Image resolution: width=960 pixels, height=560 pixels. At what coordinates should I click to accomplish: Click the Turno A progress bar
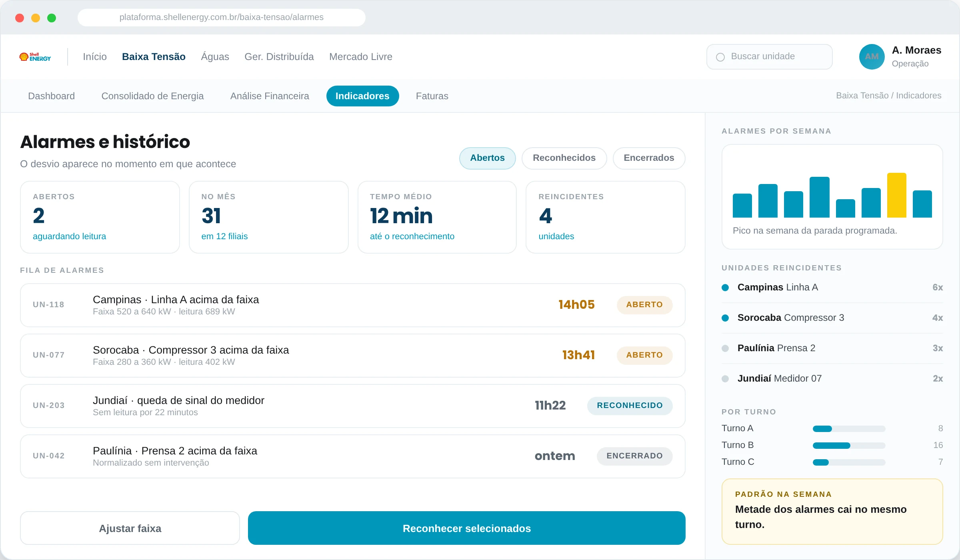pyautogui.click(x=849, y=429)
